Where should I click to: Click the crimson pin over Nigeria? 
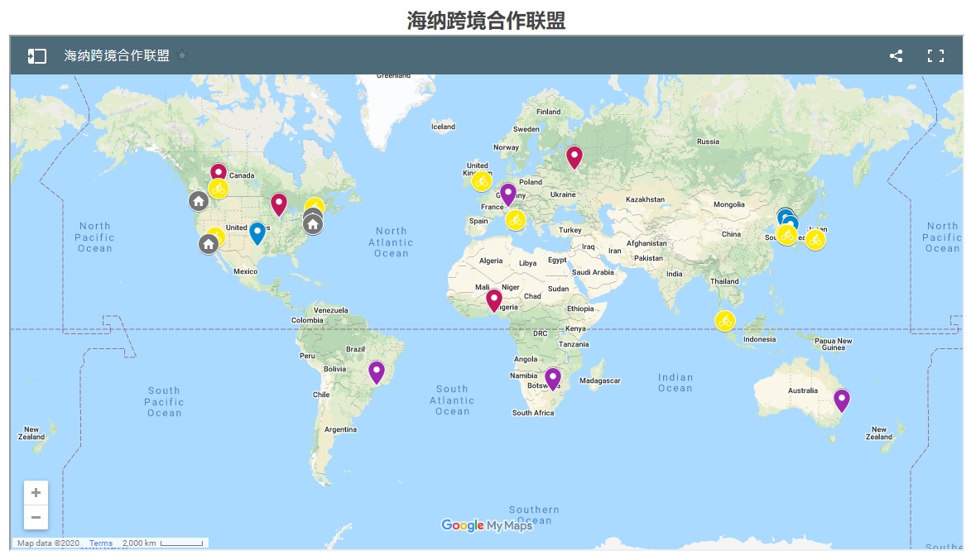[x=494, y=299]
